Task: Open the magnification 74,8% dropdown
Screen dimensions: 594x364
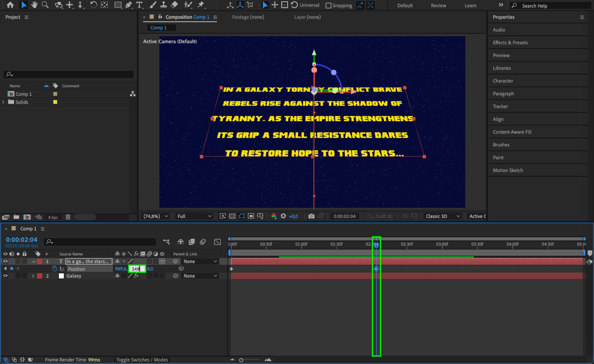Action: point(155,216)
